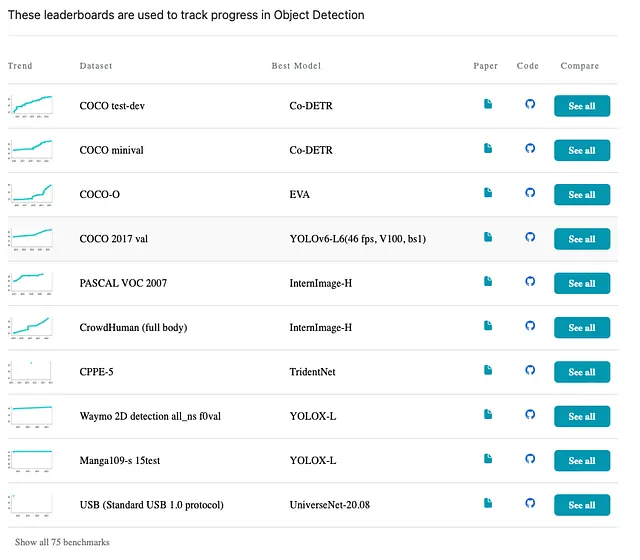Open paper icon for PASCAL VOC 2007
The width and height of the screenshot is (640, 560).
click(488, 282)
